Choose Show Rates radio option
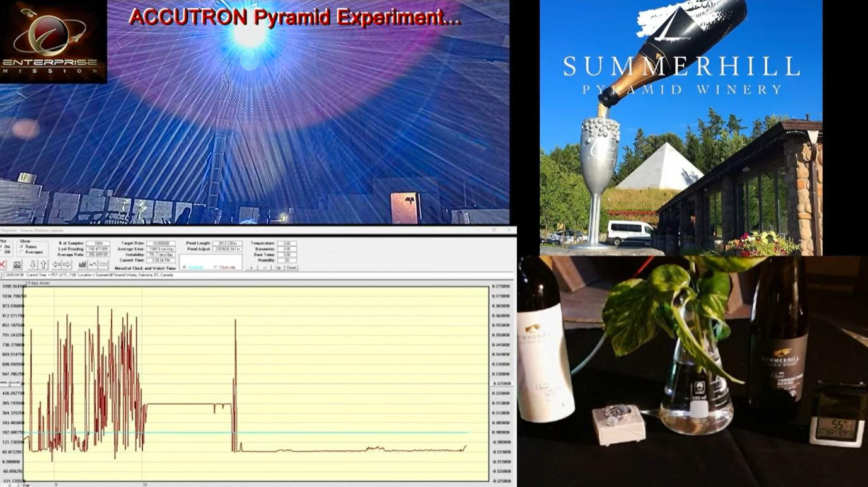 21,247
